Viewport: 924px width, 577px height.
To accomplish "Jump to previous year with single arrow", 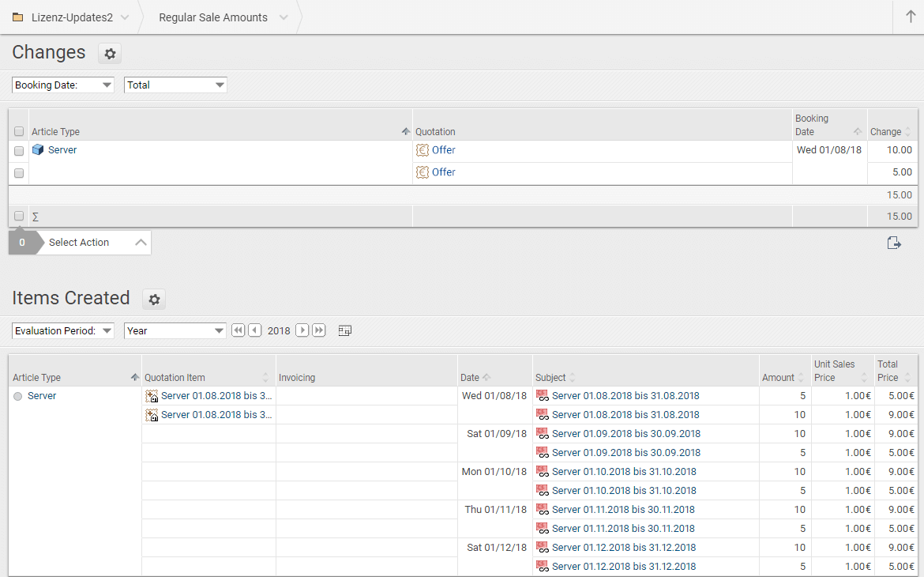I will coord(254,330).
